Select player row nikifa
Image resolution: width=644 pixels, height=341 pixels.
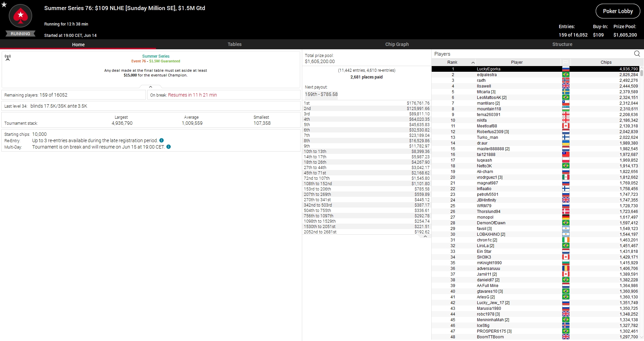click(536, 120)
